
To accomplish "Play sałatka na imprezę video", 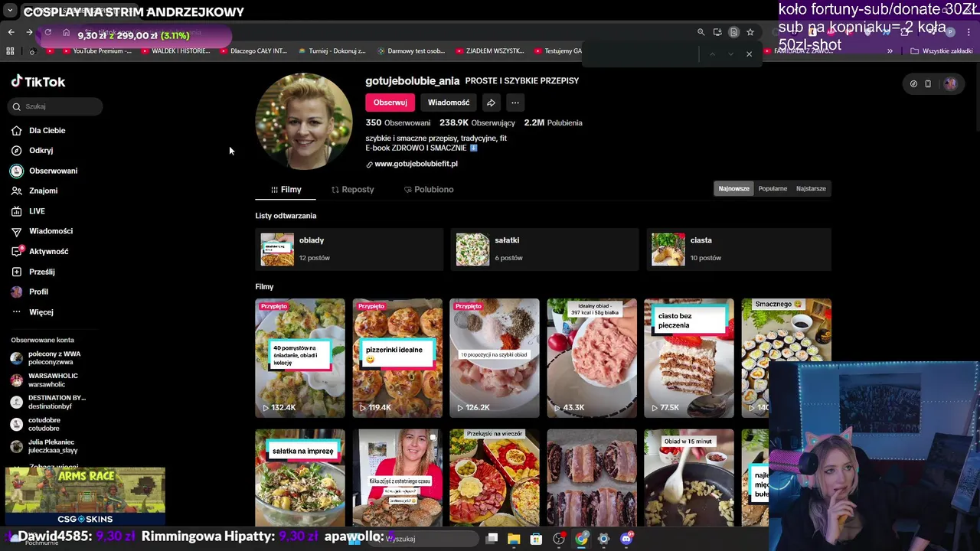I will click(300, 478).
